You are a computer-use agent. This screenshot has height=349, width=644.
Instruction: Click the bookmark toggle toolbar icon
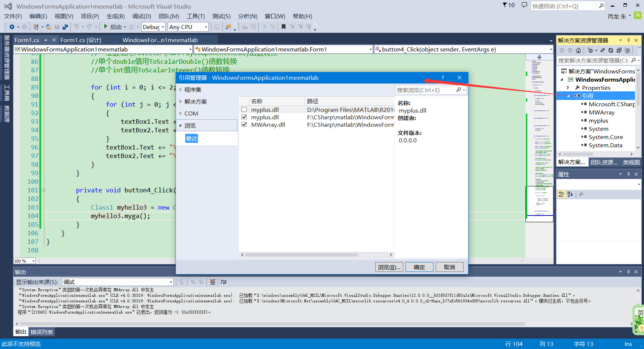click(284, 27)
